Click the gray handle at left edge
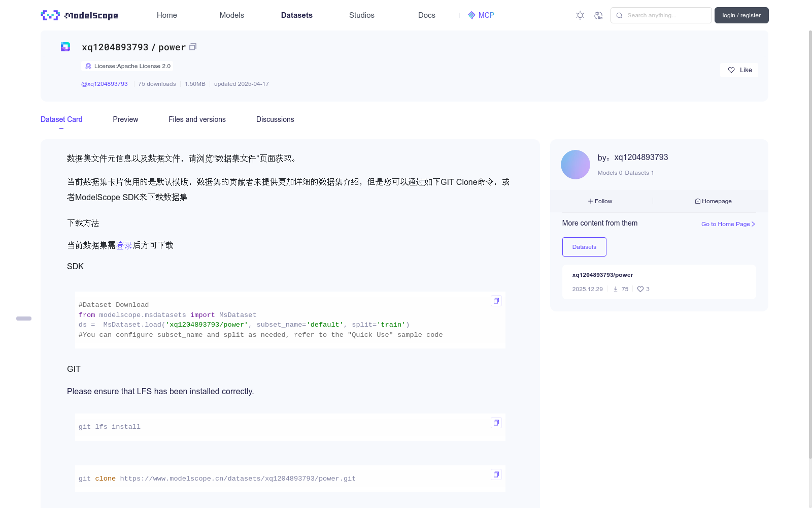Image resolution: width=812 pixels, height=508 pixels. pos(24,319)
